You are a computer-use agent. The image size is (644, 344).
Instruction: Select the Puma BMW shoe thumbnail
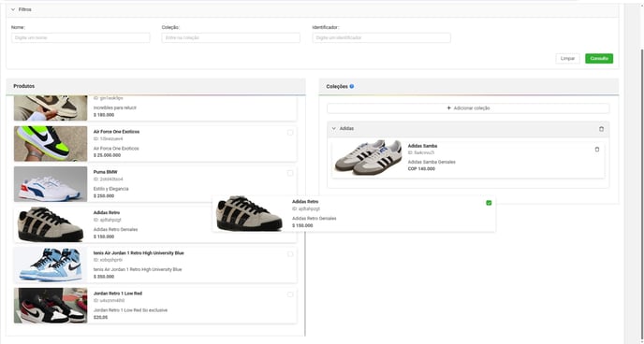51,184
